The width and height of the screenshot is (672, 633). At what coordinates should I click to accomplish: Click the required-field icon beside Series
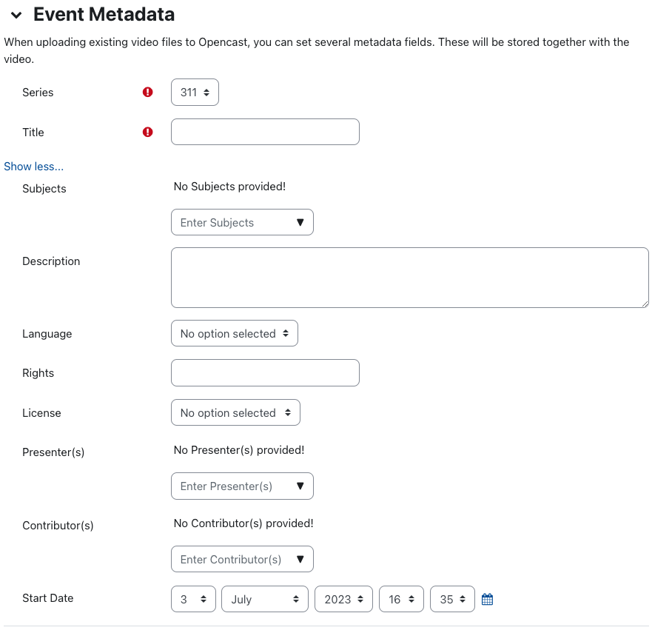click(x=147, y=92)
